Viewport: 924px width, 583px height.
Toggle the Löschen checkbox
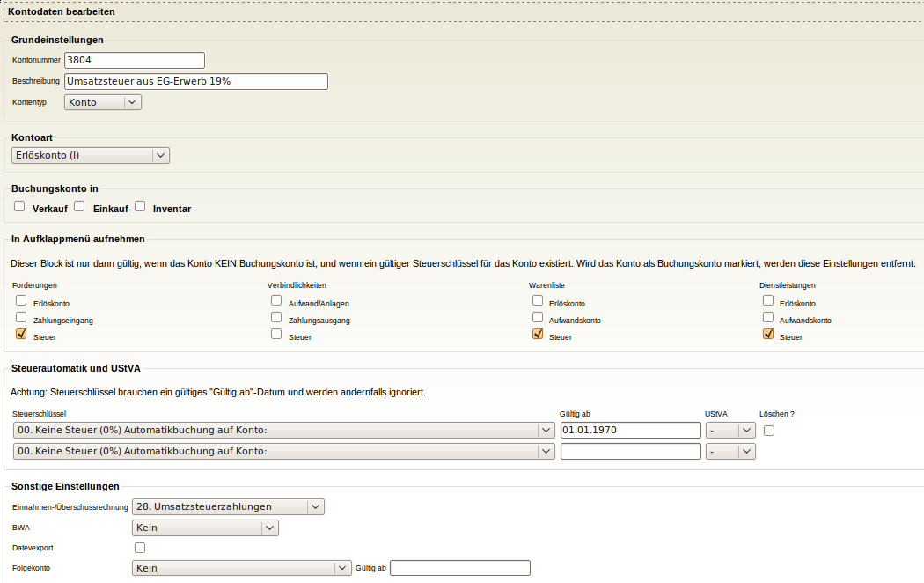pos(769,430)
